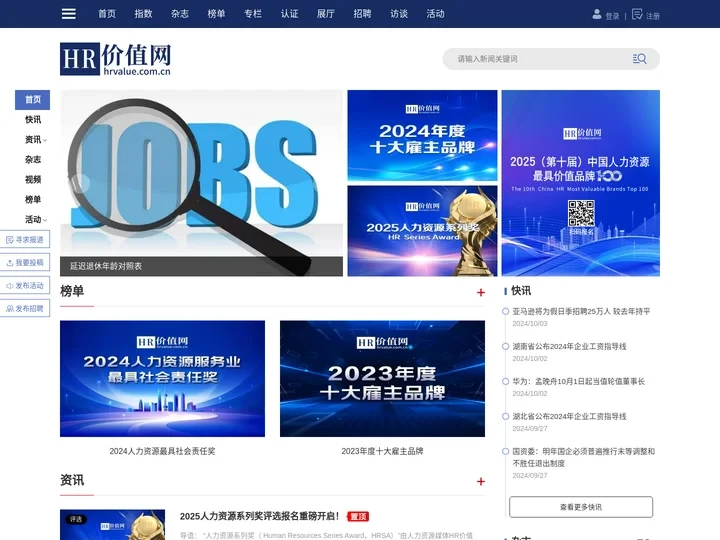This screenshot has width=720, height=540.
Task: Click the 发布招聘 button
Action: click(25, 309)
